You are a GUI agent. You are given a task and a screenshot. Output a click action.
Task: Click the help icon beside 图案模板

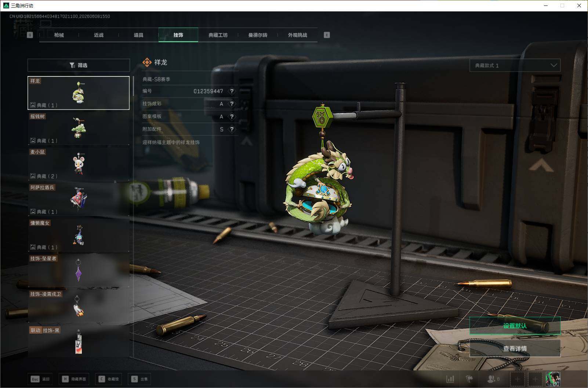(x=232, y=116)
